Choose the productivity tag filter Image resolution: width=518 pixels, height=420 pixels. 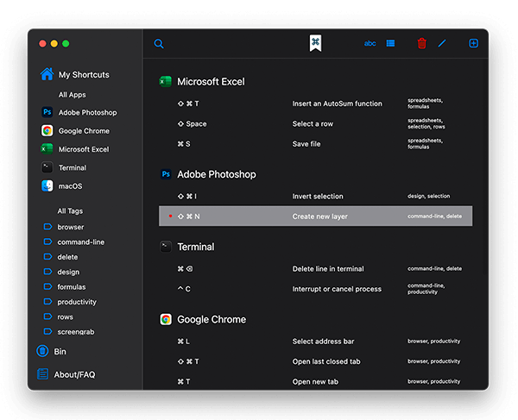coord(77,302)
